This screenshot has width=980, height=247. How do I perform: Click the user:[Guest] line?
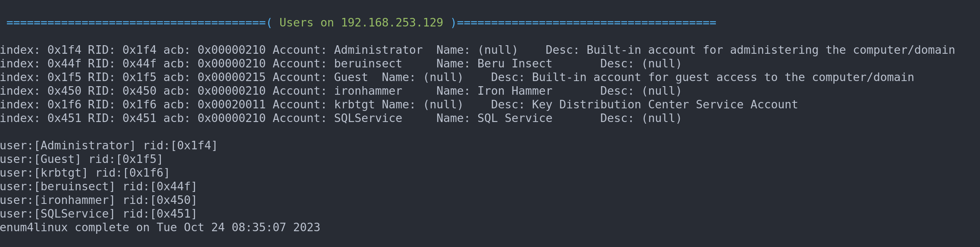pyautogui.click(x=81, y=160)
